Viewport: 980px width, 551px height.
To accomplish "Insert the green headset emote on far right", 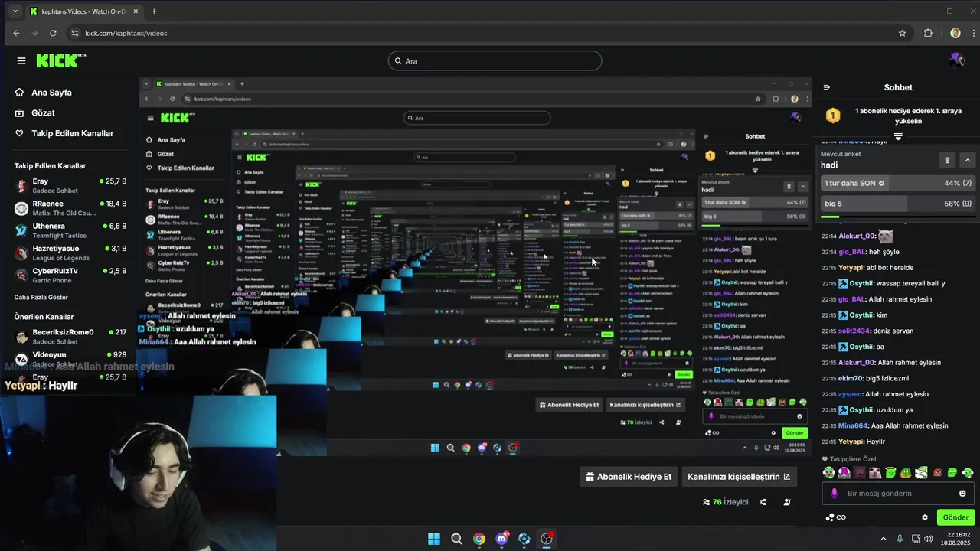I will click(968, 473).
